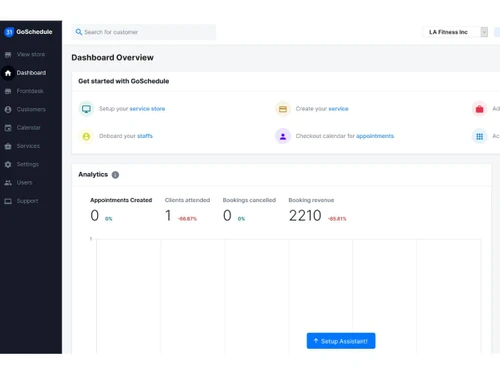Follow the appointments calendar link

coord(375,136)
